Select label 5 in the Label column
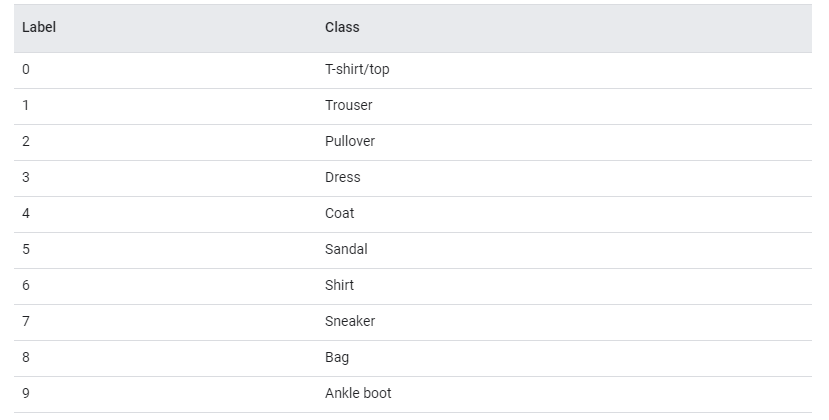The height and width of the screenshot is (420, 829). [x=26, y=249]
